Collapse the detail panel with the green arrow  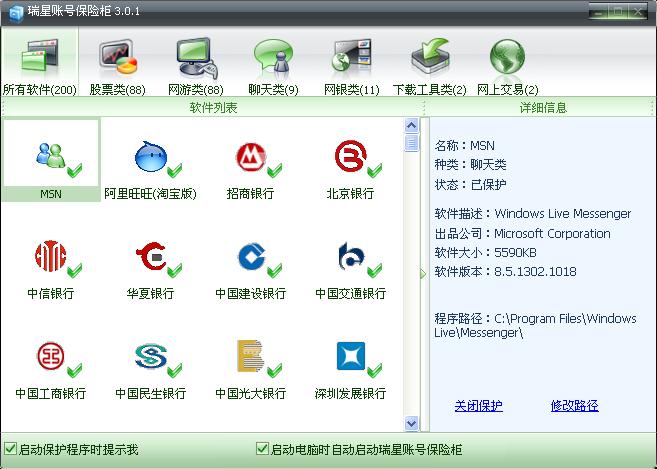(x=423, y=274)
